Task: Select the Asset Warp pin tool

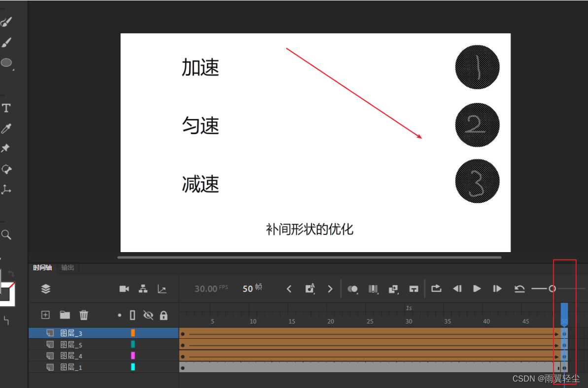Action: point(5,148)
